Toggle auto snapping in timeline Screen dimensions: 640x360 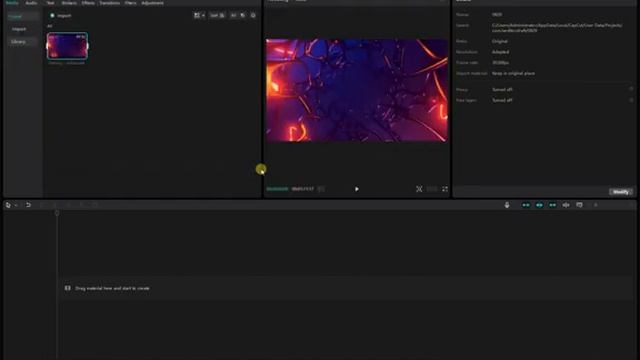539,205
